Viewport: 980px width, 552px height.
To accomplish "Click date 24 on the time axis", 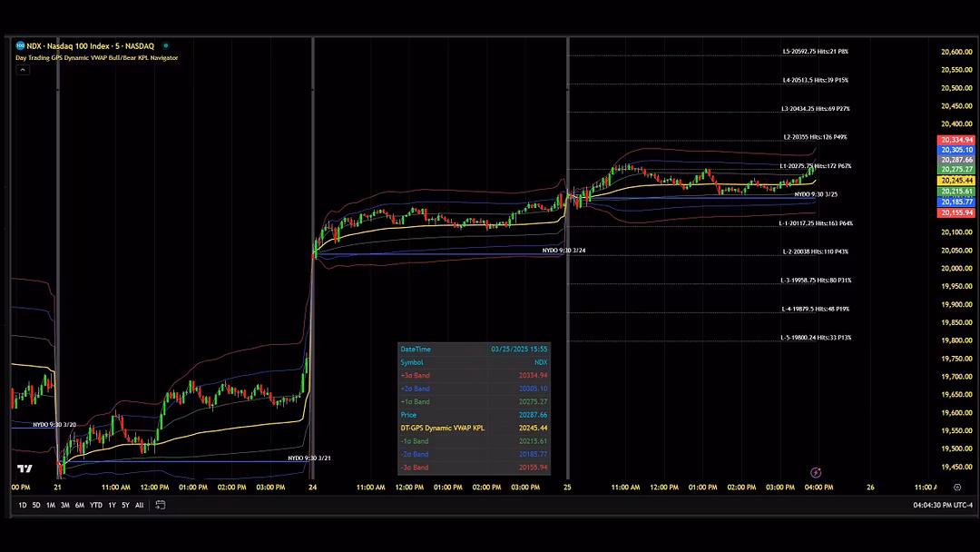I will tap(312, 487).
